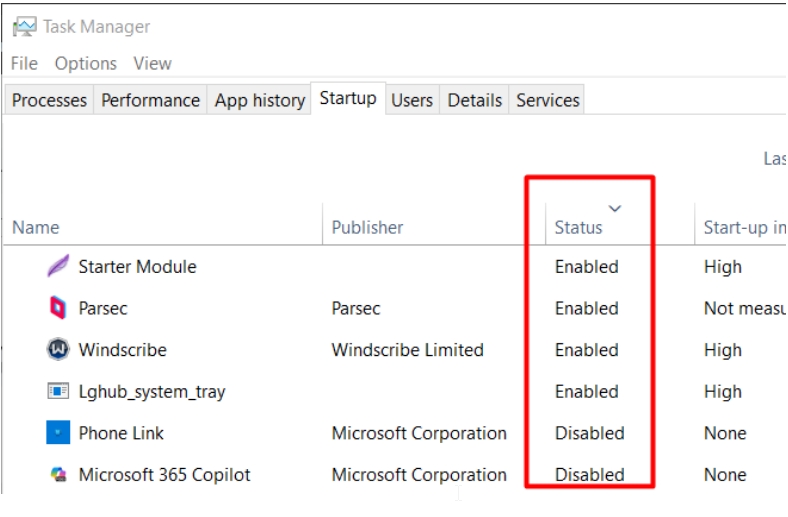This screenshot has height=517, width=788.
Task: Click the sort chevron above Status
Action: click(615, 208)
